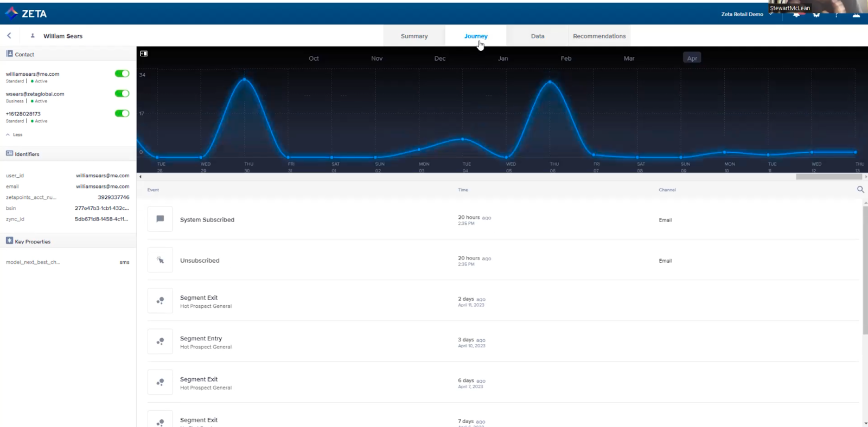Open the event search magnifier

pos(860,189)
